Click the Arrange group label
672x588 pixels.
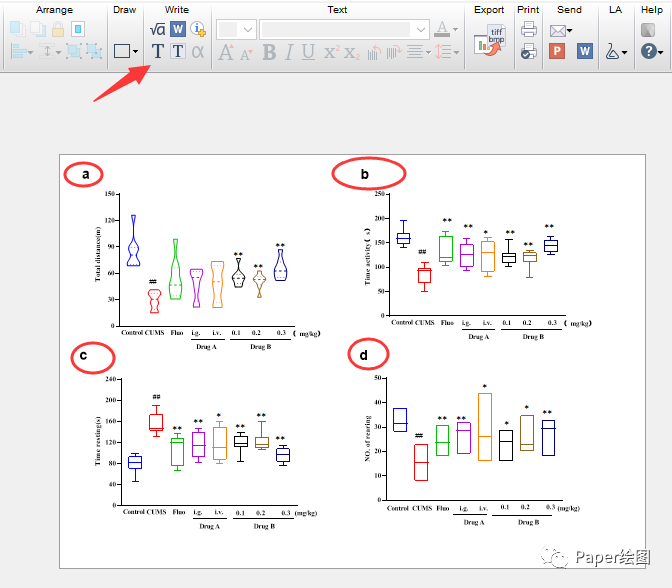click(x=54, y=10)
